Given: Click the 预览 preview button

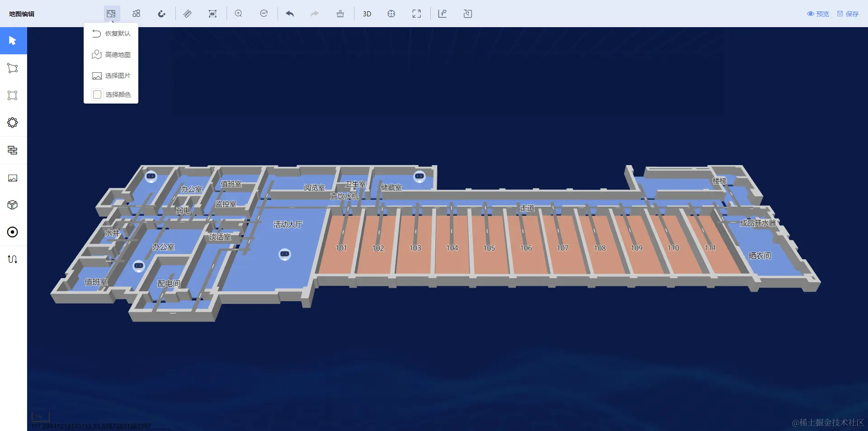Looking at the screenshot, I should [818, 14].
